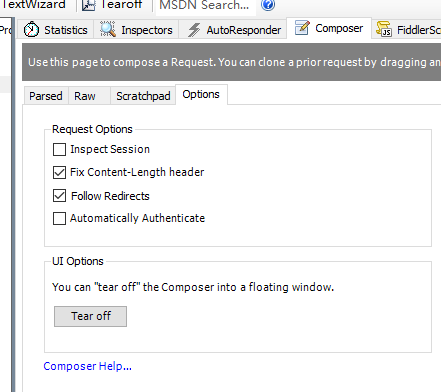This screenshot has width=441, height=392.
Task: Open the Composer Help link
Action: click(x=87, y=366)
